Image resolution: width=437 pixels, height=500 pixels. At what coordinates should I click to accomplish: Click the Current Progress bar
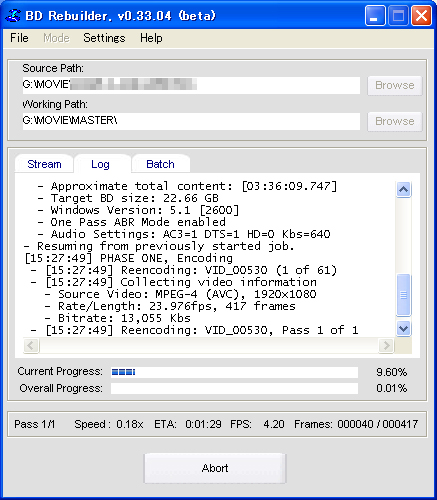point(234,372)
